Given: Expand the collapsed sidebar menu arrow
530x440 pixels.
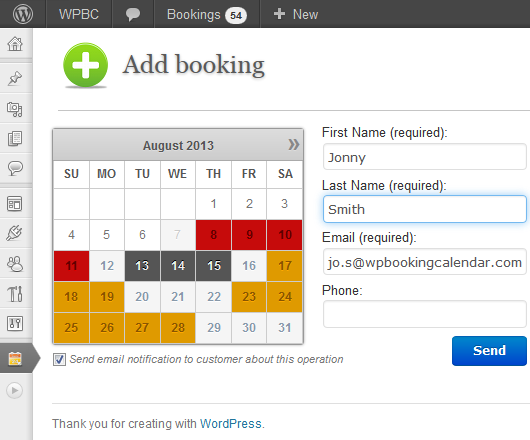Looking at the screenshot, I should (15, 390).
